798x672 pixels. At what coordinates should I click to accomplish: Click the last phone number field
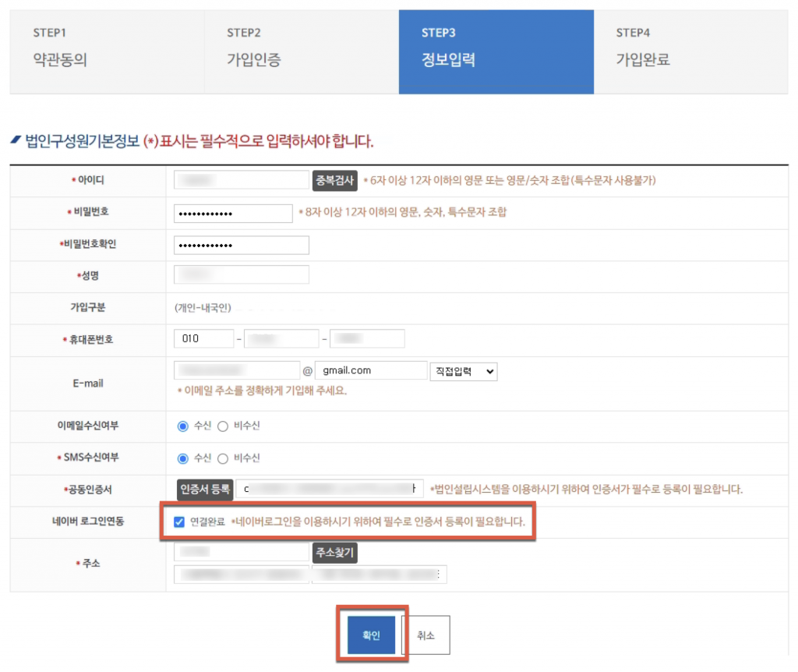(367, 338)
